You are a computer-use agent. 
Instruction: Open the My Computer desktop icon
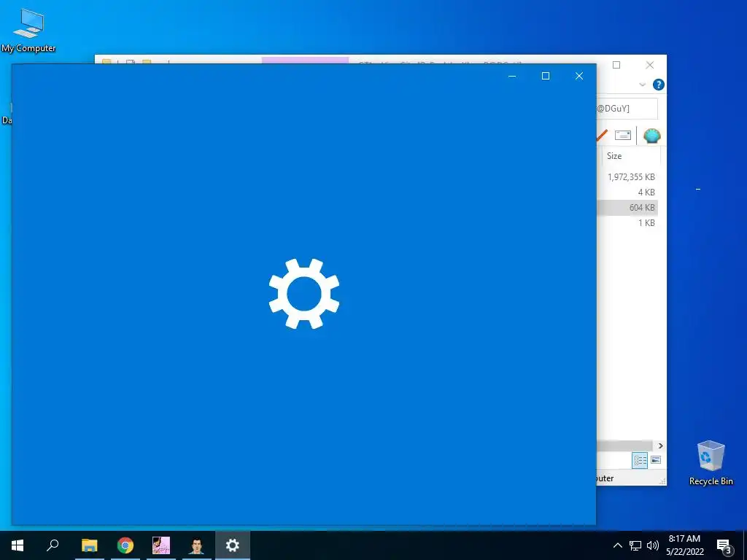[28, 30]
